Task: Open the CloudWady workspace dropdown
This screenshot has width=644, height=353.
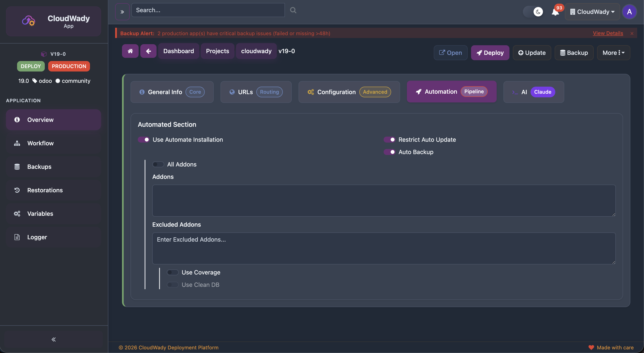Action: (x=592, y=12)
